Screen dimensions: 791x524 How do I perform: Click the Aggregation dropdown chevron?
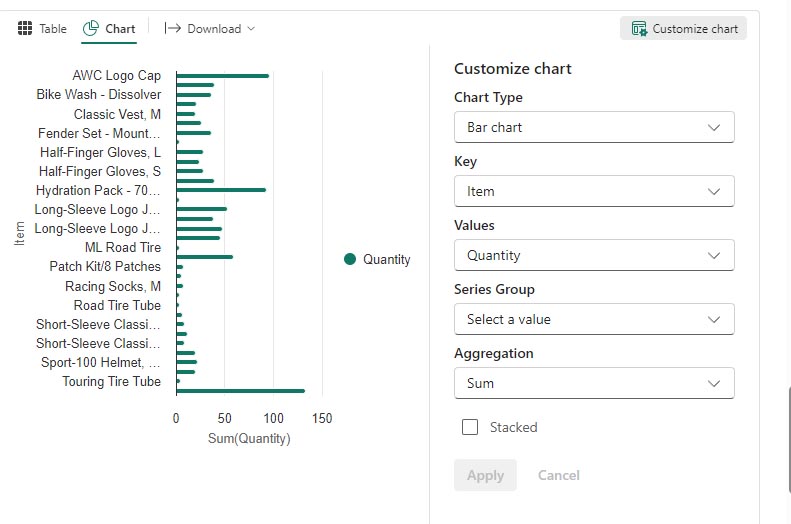click(714, 383)
